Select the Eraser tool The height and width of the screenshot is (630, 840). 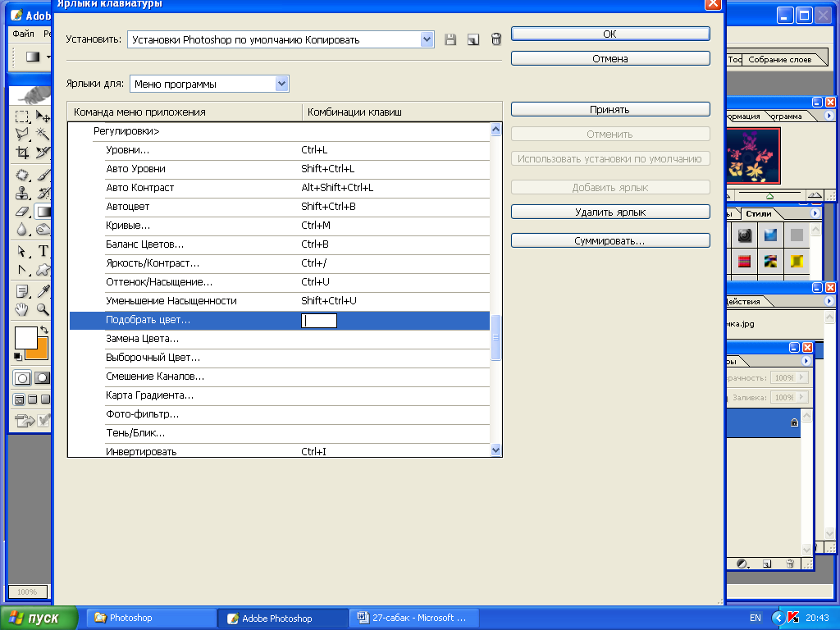tap(21, 212)
